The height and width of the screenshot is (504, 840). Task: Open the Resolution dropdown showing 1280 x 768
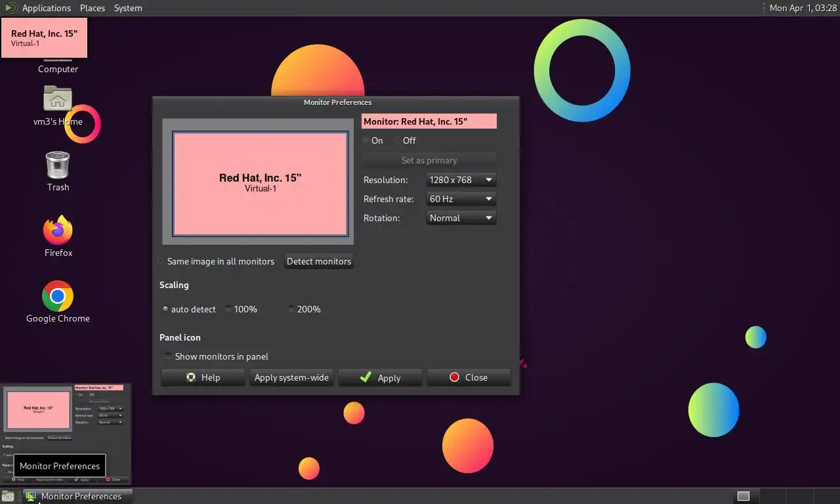[461, 180]
